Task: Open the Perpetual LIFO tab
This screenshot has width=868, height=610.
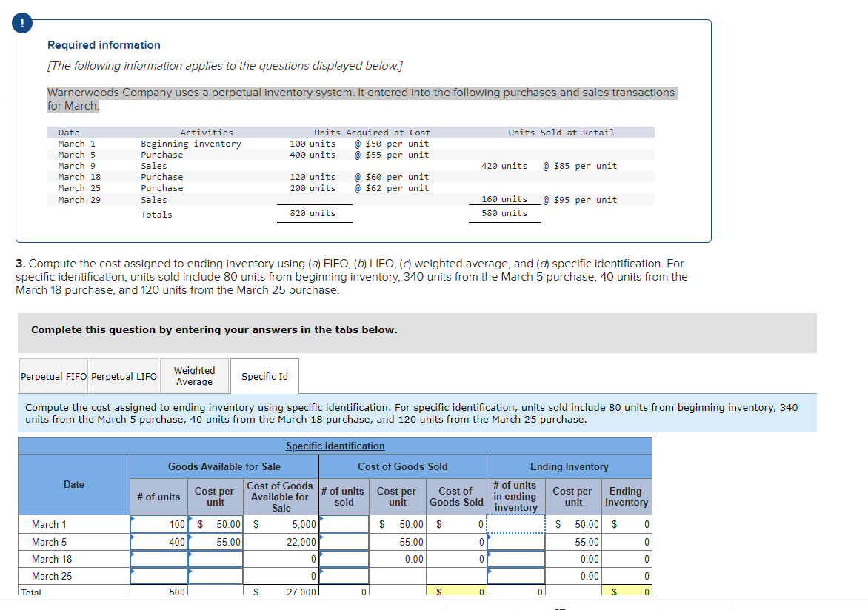Action: [x=124, y=376]
